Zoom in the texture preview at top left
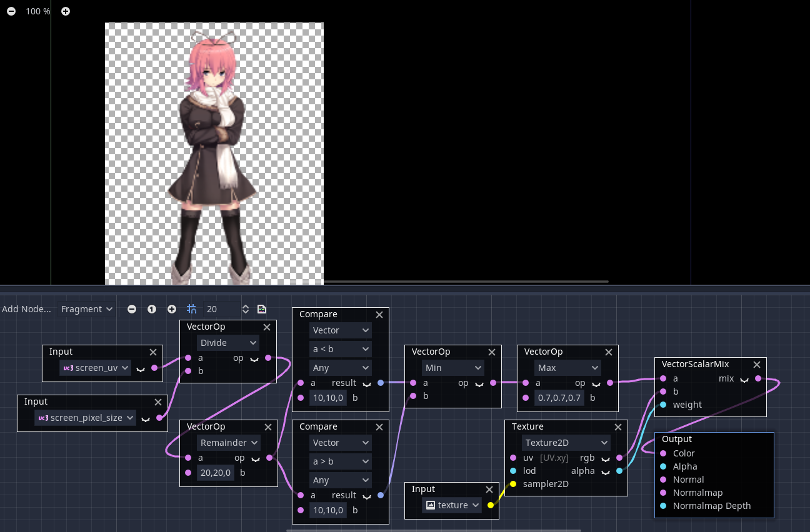This screenshot has width=810, height=532. pos(65,11)
